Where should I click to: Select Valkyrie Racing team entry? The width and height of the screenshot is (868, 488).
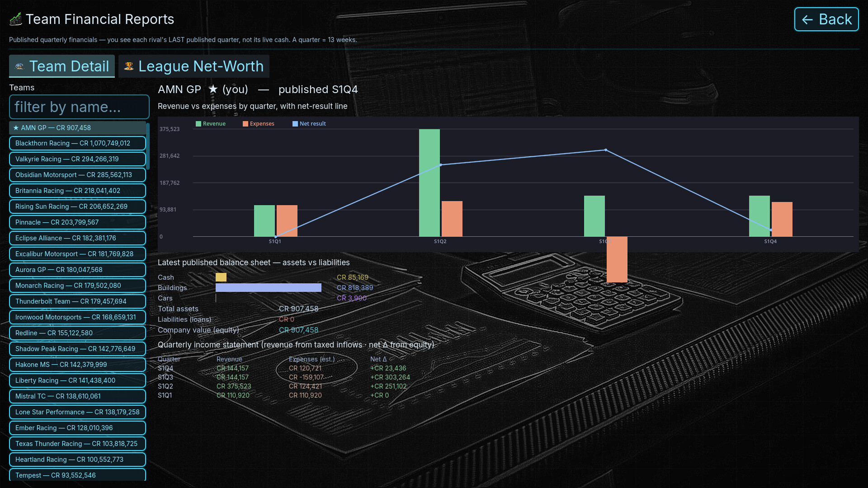[x=77, y=159]
